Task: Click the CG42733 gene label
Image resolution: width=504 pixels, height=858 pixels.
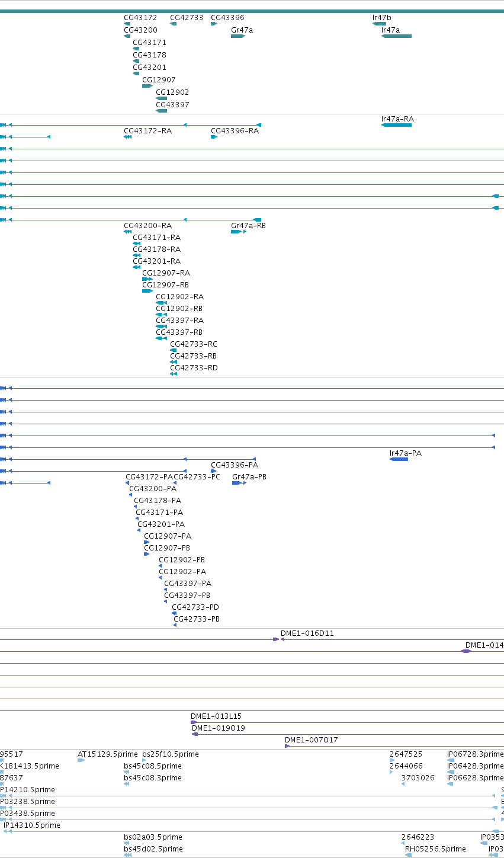Action: [x=187, y=18]
